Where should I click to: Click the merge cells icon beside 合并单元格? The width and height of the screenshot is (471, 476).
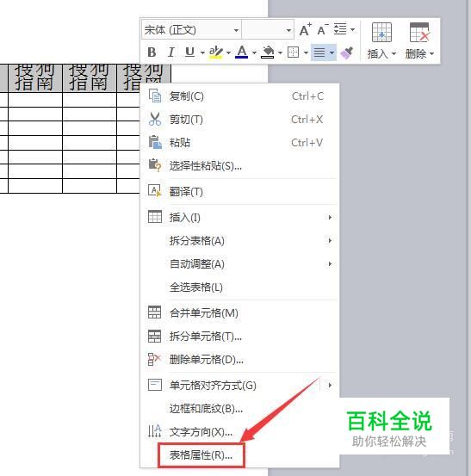coord(154,312)
